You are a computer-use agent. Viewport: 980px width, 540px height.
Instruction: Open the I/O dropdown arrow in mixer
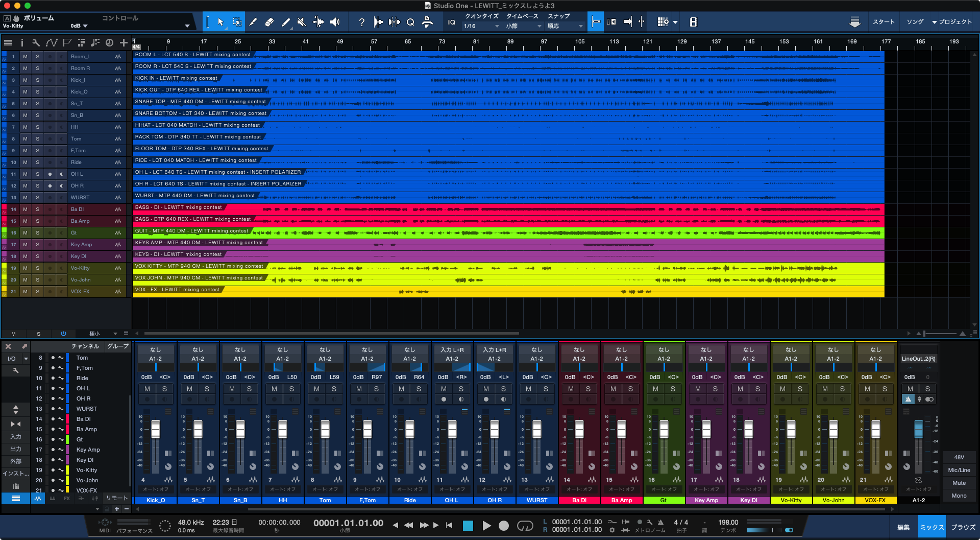[26, 359]
